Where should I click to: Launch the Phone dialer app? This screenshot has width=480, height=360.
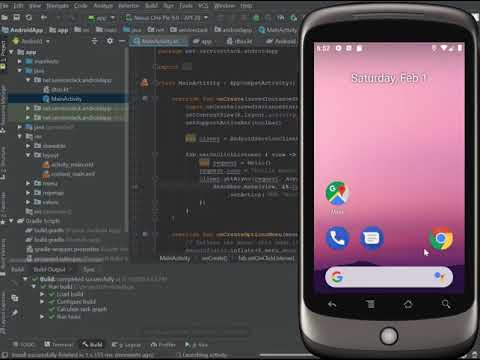click(337, 238)
